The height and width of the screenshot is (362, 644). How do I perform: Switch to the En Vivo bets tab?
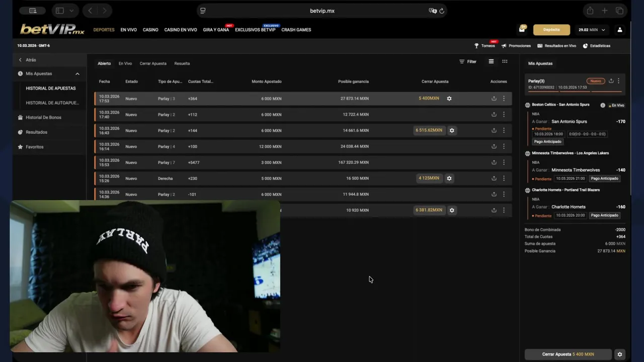(x=125, y=63)
